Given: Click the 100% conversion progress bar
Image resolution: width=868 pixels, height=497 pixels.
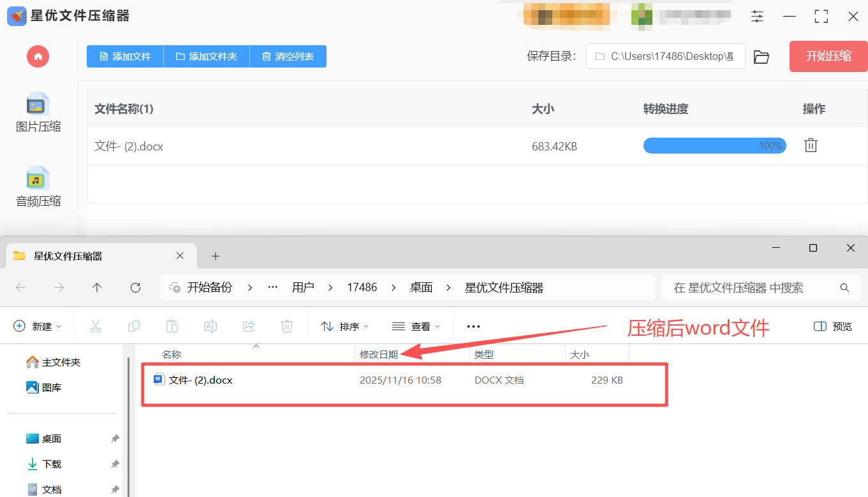Looking at the screenshot, I should [x=714, y=146].
